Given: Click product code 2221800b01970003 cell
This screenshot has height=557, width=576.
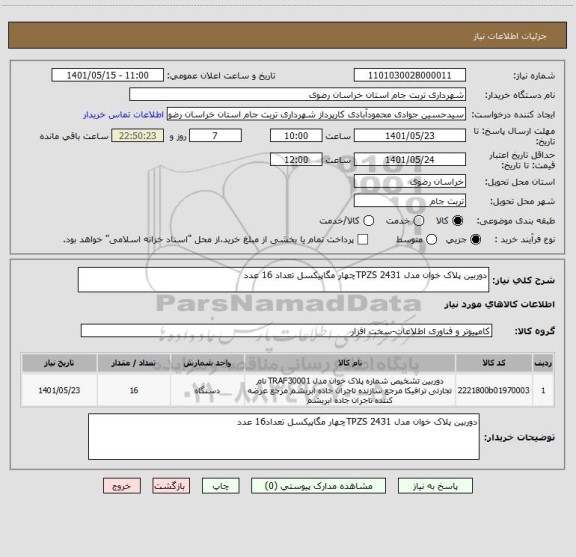Looking at the screenshot, I should (x=494, y=390).
